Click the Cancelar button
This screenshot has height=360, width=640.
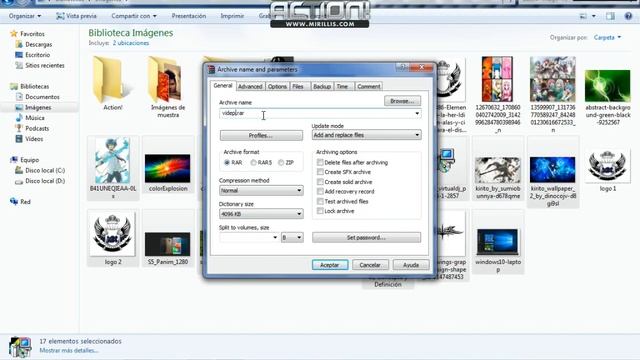pos(370,265)
